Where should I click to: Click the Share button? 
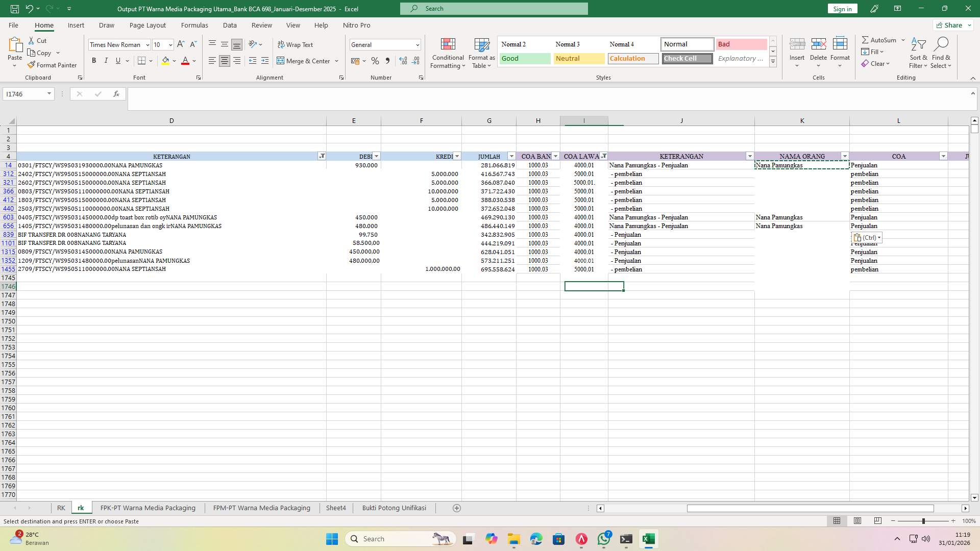pyautogui.click(x=951, y=24)
